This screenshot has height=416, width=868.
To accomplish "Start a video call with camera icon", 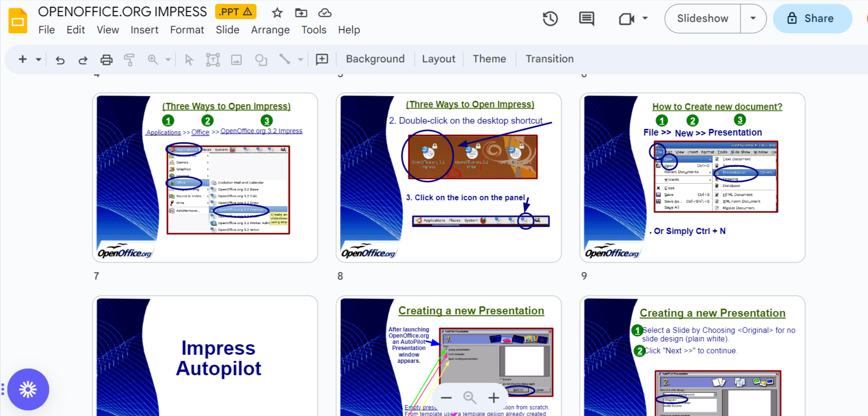I will [627, 19].
